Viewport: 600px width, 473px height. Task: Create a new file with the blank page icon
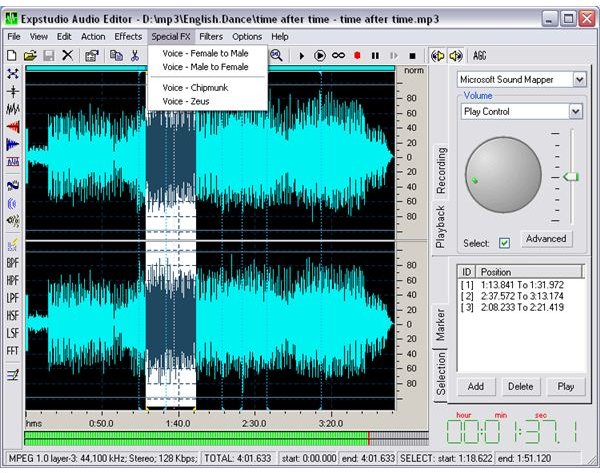pyautogui.click(x=12, y=56)
